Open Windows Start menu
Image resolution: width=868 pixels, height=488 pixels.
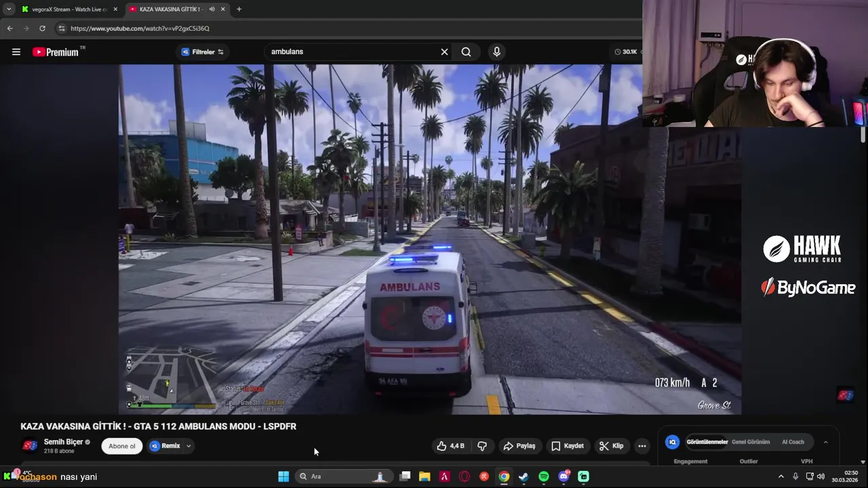tap(283, 476)
